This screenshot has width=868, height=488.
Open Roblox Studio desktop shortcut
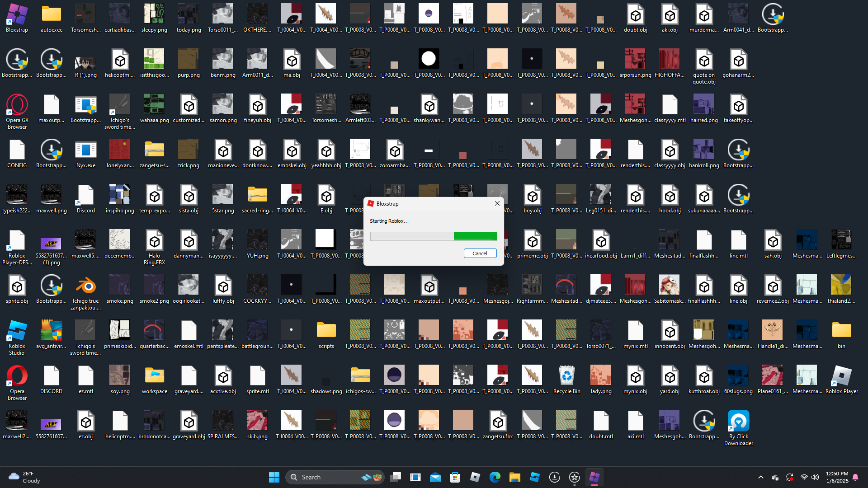click(x=17, y=332)
